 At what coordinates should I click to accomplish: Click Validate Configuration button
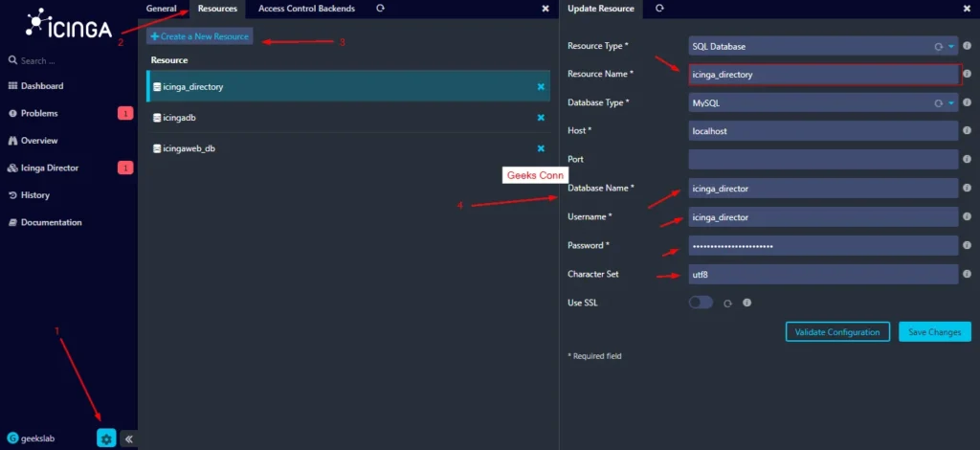[x=836, y=332]
